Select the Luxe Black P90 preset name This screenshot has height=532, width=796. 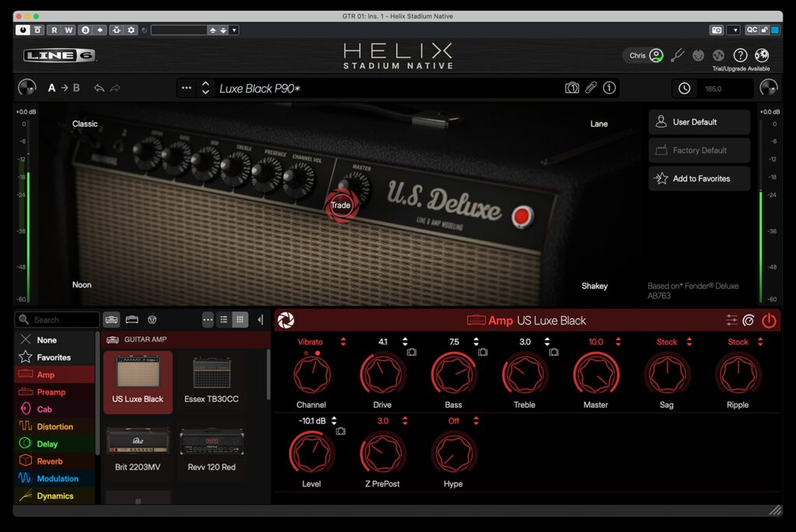click(x=260, y=89)
